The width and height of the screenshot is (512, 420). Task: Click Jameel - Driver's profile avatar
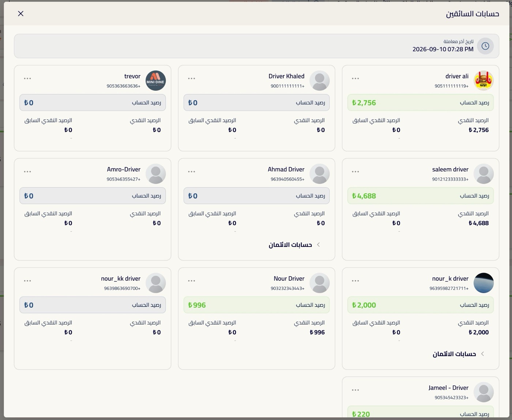click(483, 392)
